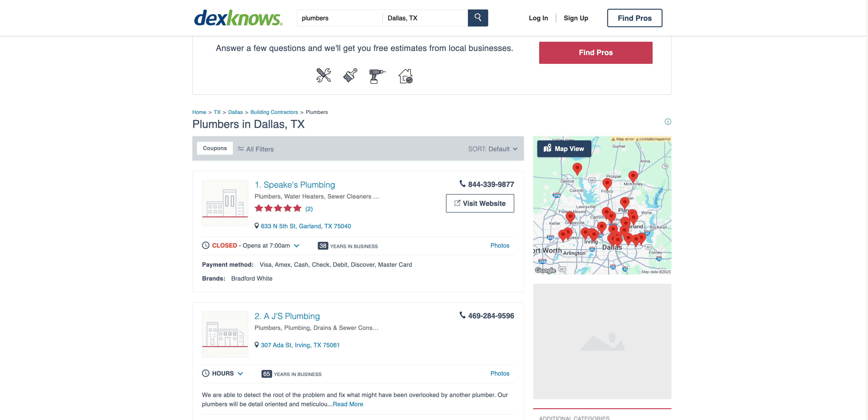Open Speake's Plumbing address 633 N 5th St

click(305, 226)
